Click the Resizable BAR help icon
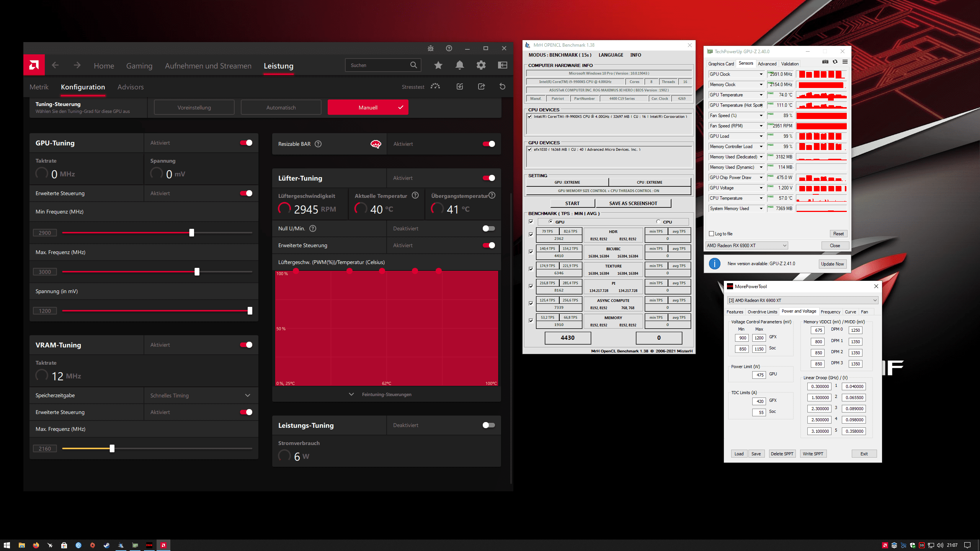 318,144
